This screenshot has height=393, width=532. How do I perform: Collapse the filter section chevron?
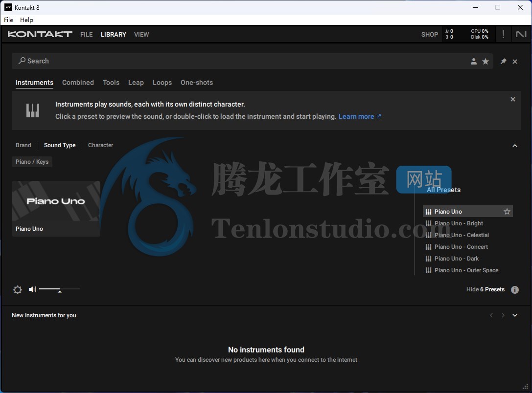[515, 146]
